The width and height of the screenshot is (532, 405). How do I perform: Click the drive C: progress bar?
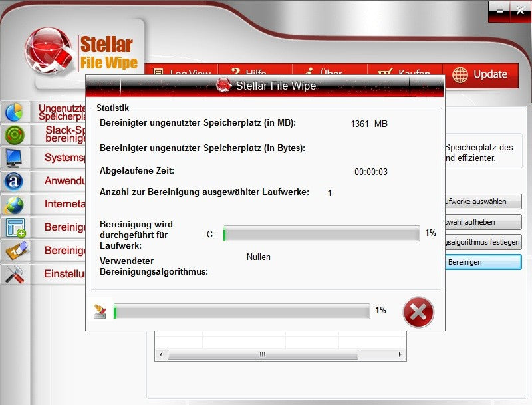point(322,233)
